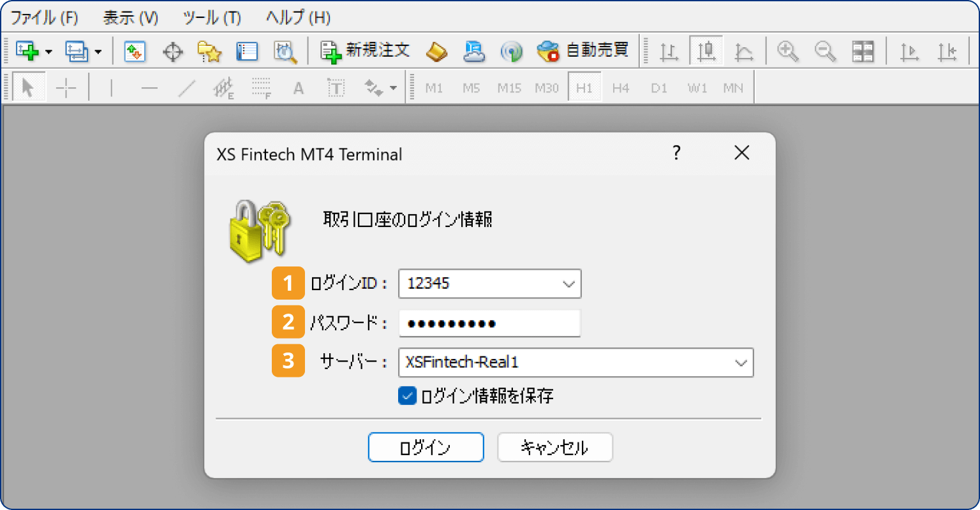
Task: Open the 表示 (V) menu
Action: coord(131,17)
